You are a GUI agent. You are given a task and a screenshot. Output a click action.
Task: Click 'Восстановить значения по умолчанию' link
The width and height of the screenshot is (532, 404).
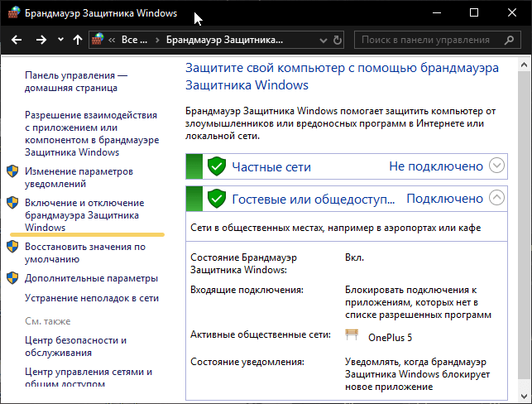[84, 252]
